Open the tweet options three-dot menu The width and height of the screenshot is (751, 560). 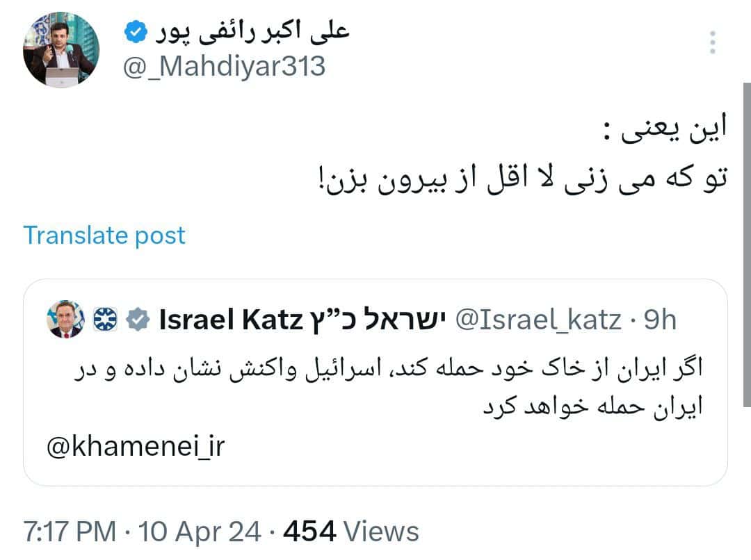712,43
